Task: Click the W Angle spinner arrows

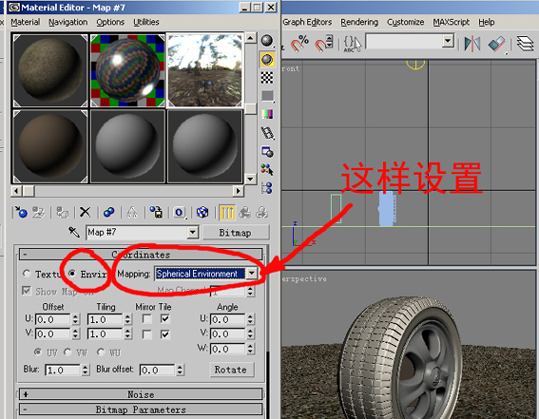Action: tap(250, 349)
